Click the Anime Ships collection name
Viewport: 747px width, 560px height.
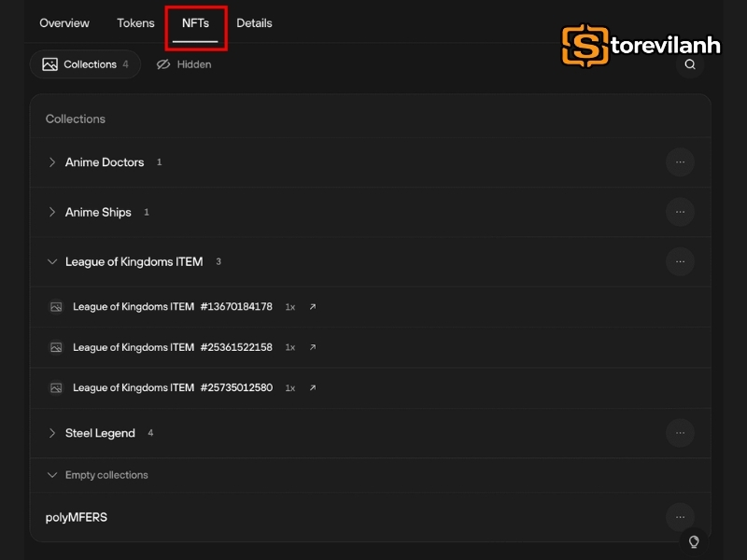point(98,212)
